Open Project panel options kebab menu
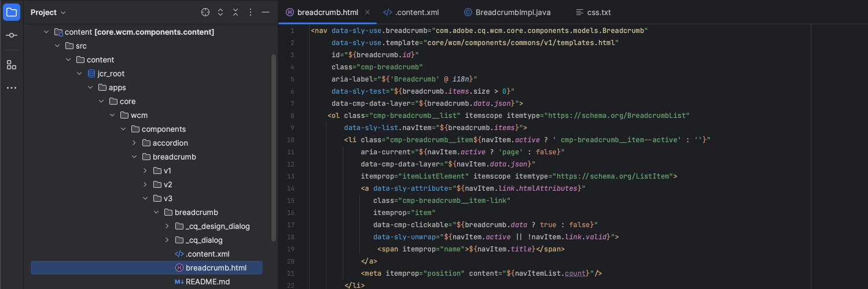The height and width of the screenshot is (289, 868). tap(251, 12)
